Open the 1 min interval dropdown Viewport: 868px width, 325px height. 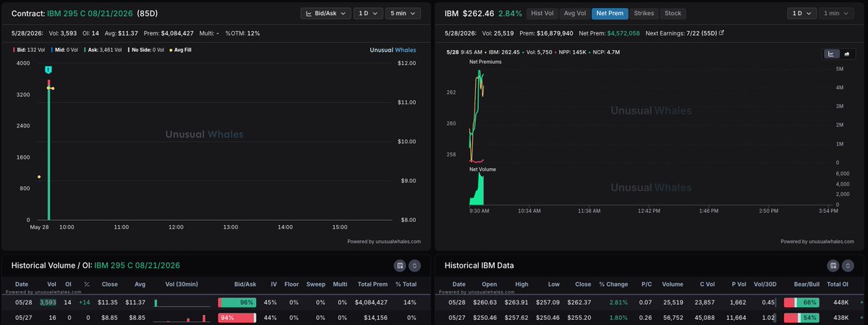(836, 13)
